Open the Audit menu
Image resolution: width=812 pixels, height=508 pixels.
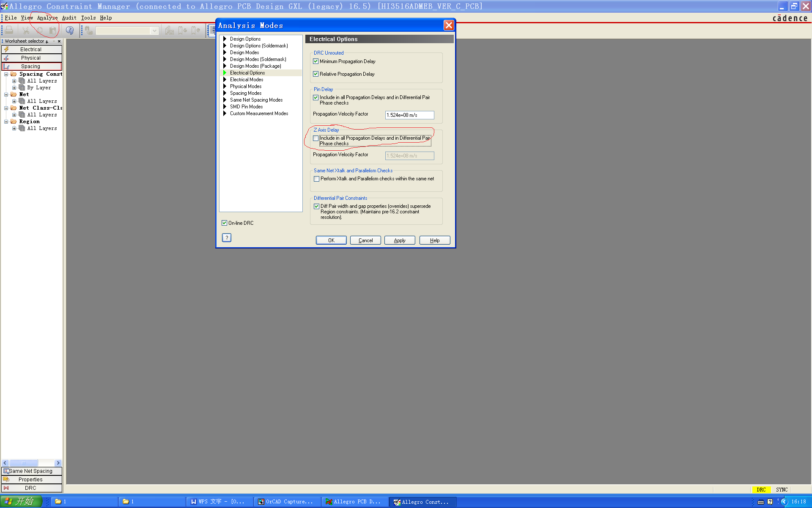[x=69, y=18]
